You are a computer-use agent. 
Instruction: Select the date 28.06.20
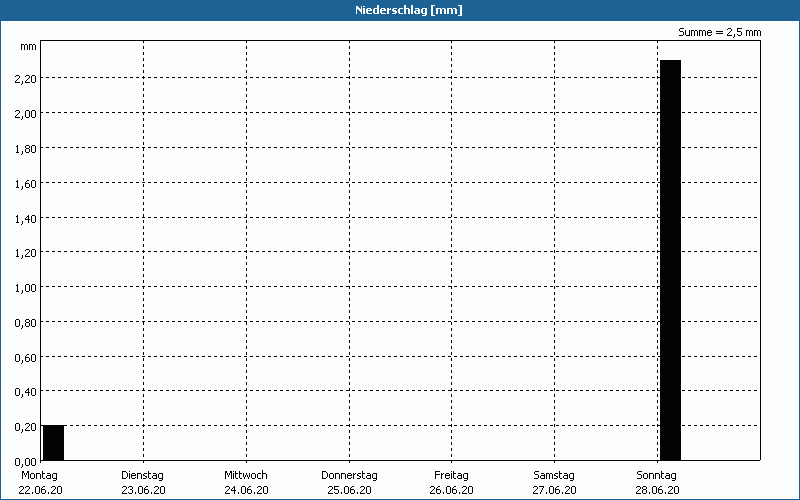point(657,490)
